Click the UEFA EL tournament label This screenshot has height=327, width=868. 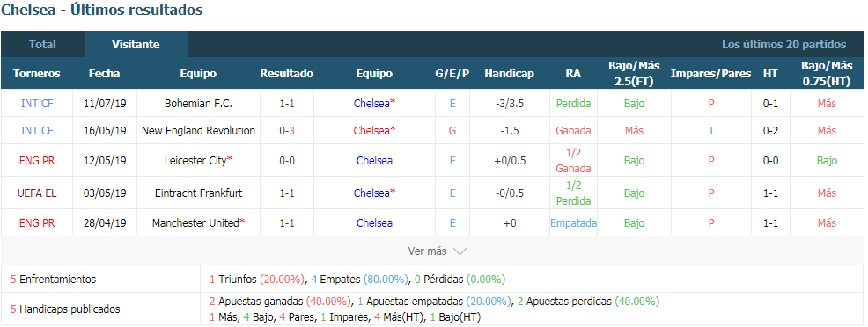coord(37,193)
